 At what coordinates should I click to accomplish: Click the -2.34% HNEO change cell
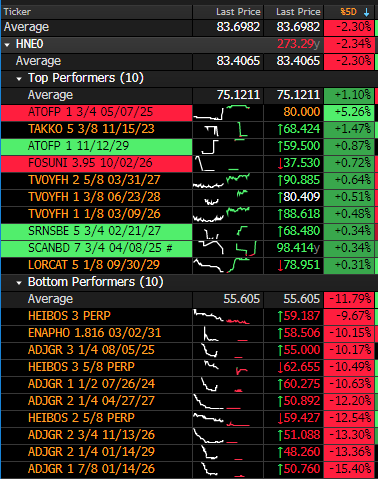pos(349,44)
